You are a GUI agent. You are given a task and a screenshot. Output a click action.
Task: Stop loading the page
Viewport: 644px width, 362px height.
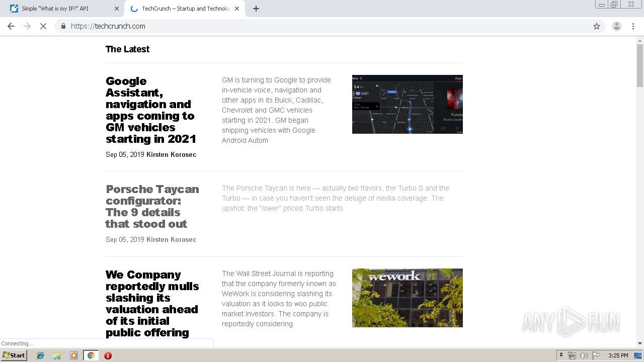(x=43, y=26)
